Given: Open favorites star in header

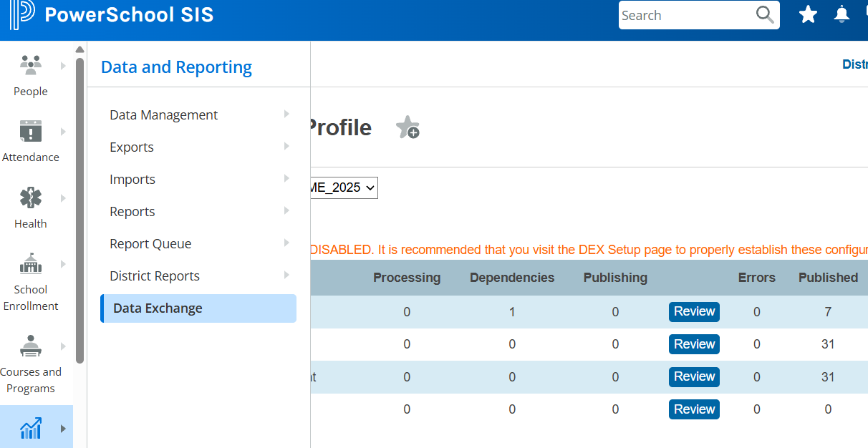Looking at the screenshot, I should click(808, 14).
